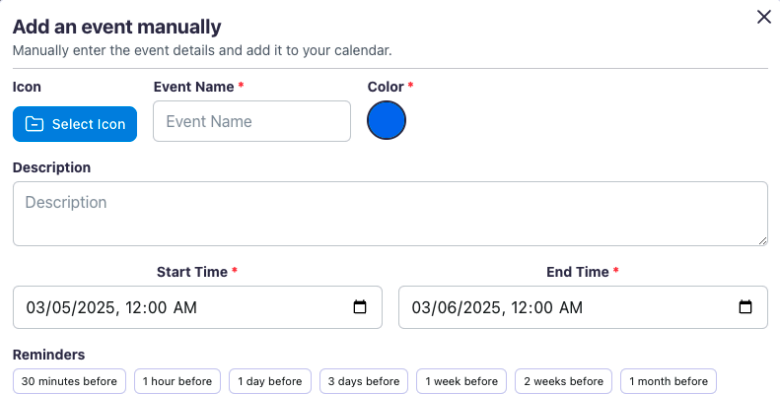Enable the 1 week before reminder

coord(461,381)
